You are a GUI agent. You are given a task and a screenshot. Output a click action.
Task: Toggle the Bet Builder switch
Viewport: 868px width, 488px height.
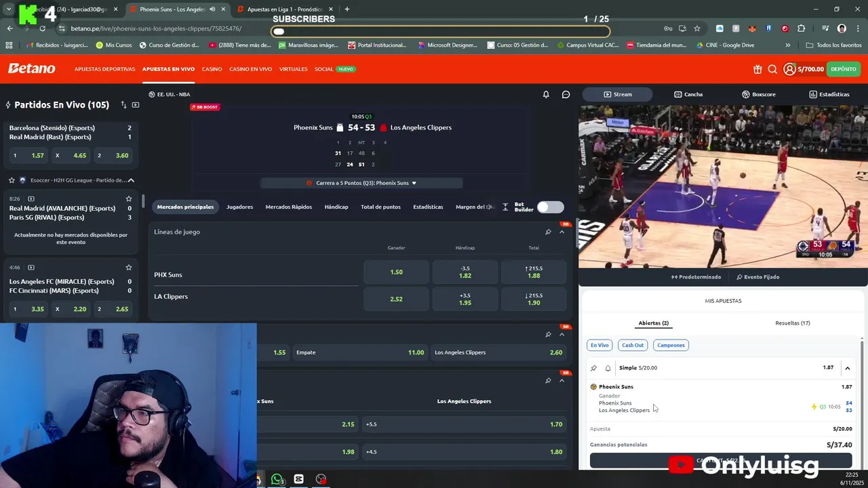coord(550,207)
